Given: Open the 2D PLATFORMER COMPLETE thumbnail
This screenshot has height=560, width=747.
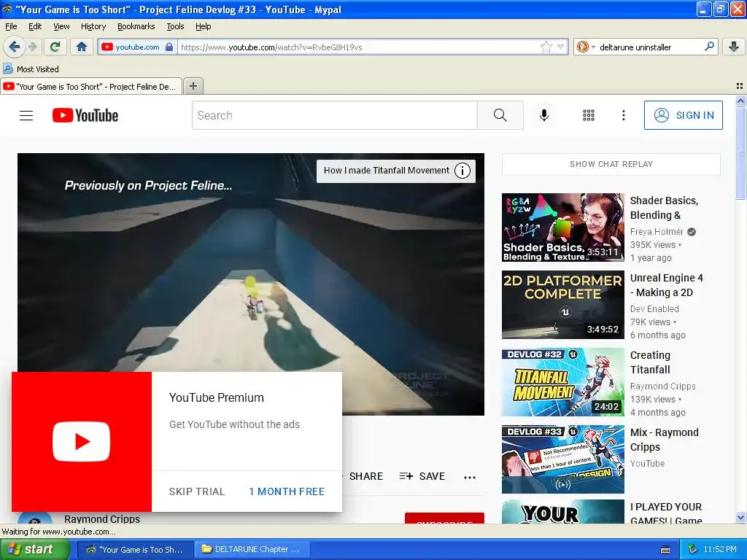Looking at the screenshot, I should tap(562, 305).
